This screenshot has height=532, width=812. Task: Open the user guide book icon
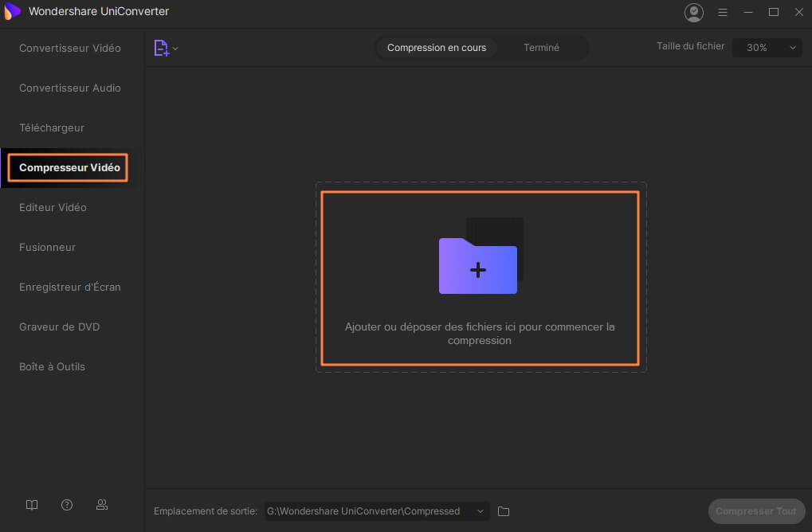[x=32, y=505]
